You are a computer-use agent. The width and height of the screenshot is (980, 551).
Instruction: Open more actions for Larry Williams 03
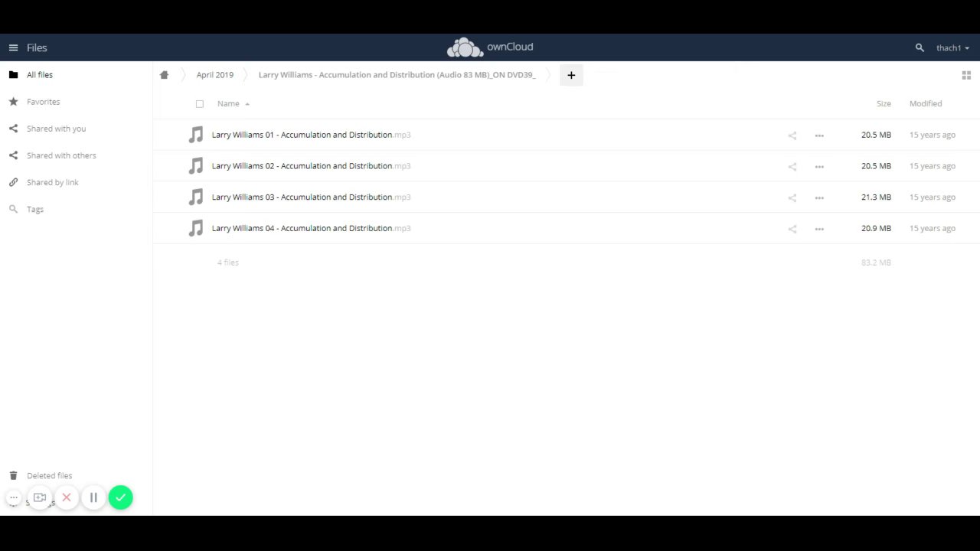click(819, 198)
